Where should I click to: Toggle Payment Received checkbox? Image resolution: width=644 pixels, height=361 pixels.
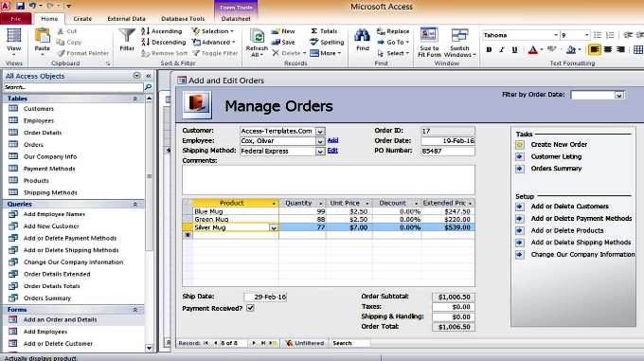[x=250, y=308]
